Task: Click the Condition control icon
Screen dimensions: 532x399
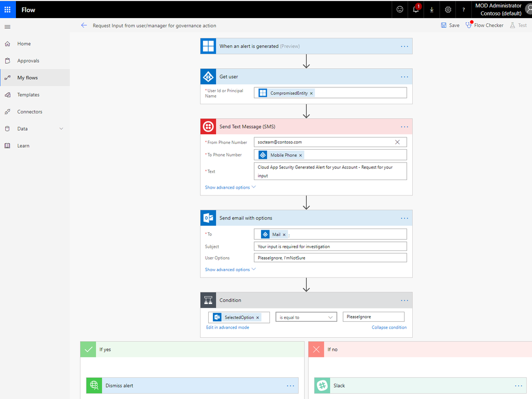Action: click(x=208, y=300)
